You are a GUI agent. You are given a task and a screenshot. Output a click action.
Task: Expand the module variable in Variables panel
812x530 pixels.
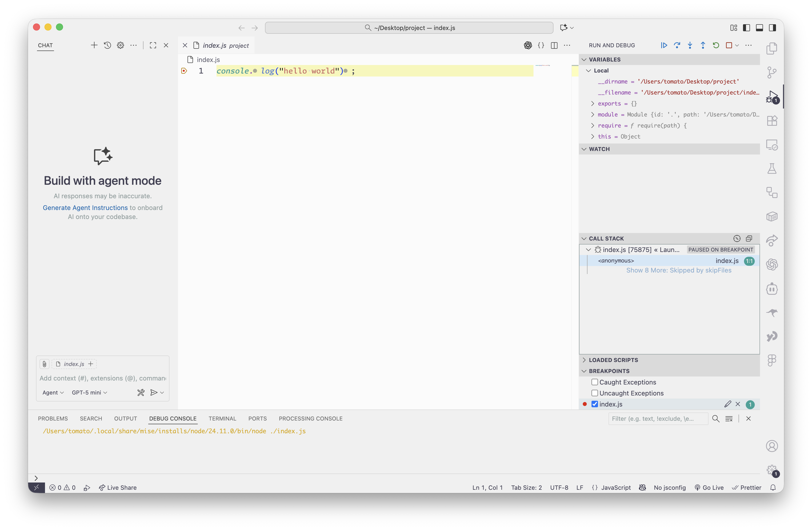(x=593, y=114)
